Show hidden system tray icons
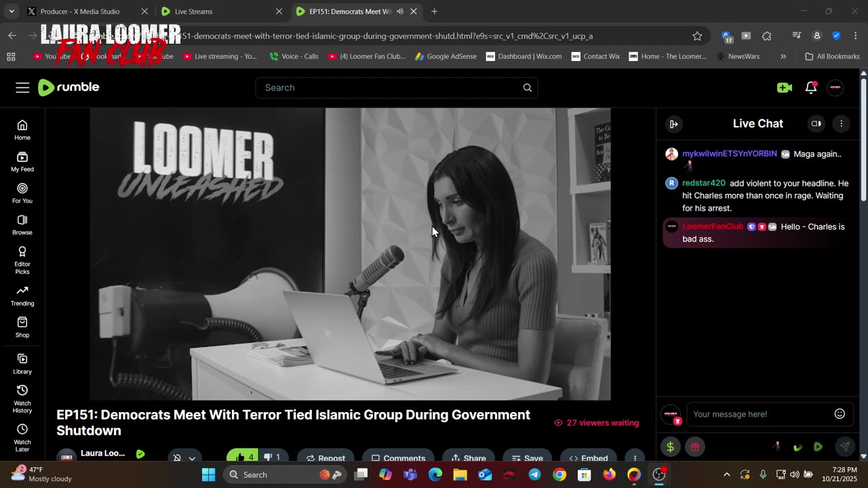This screenshot has width=868, height=488. pyautogui.click(x=727, y=474)
